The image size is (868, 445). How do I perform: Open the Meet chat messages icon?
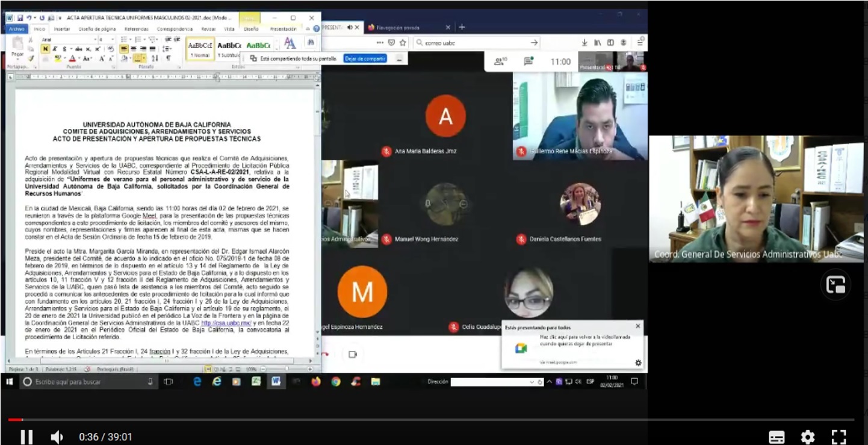point(529,61)
